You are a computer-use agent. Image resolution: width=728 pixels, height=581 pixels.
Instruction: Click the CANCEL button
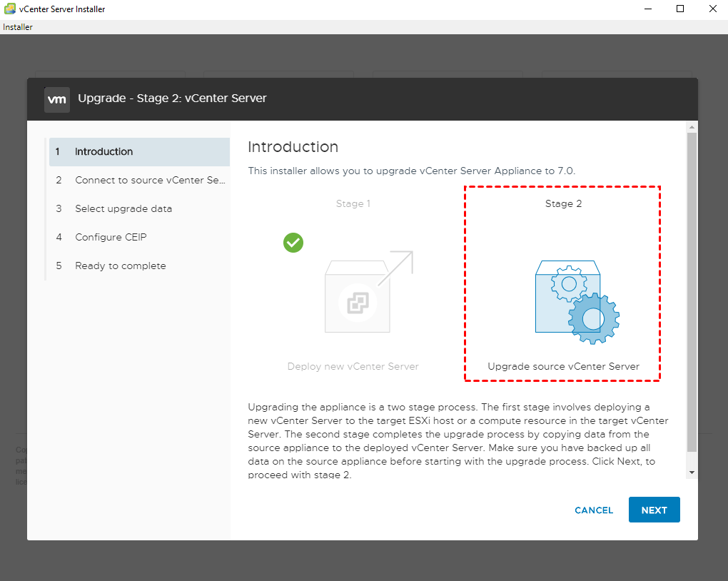coord(594,510)
